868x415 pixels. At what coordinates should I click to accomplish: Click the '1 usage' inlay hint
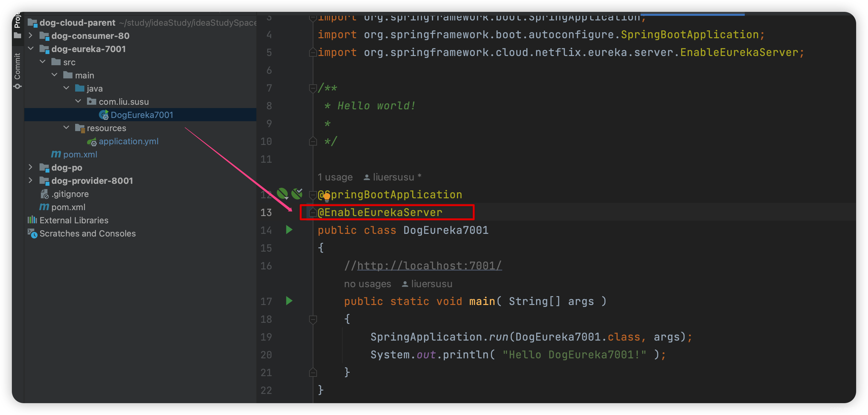pyautogui.click(x=335, y=177)
